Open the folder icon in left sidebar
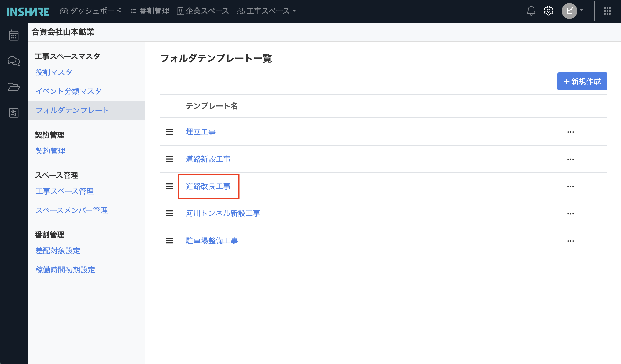This screenshot has height=364, width=621. pos(14,87)
